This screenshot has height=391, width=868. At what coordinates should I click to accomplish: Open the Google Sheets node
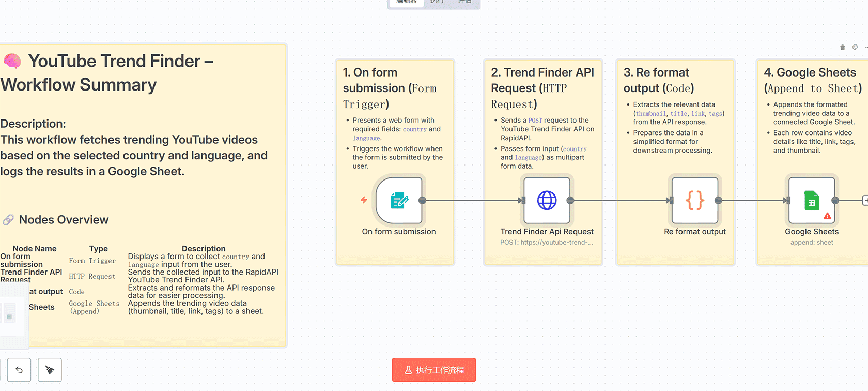(811, 201)
